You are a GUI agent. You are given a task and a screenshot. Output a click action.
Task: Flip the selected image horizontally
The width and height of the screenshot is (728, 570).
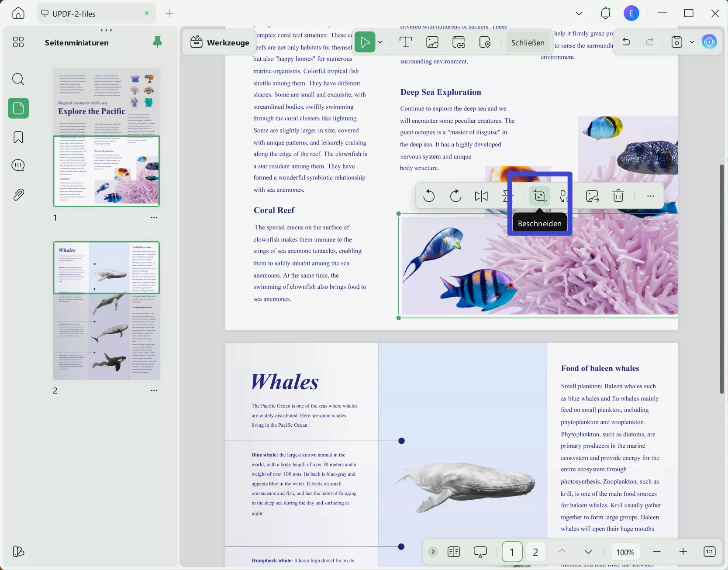point(481,196)
